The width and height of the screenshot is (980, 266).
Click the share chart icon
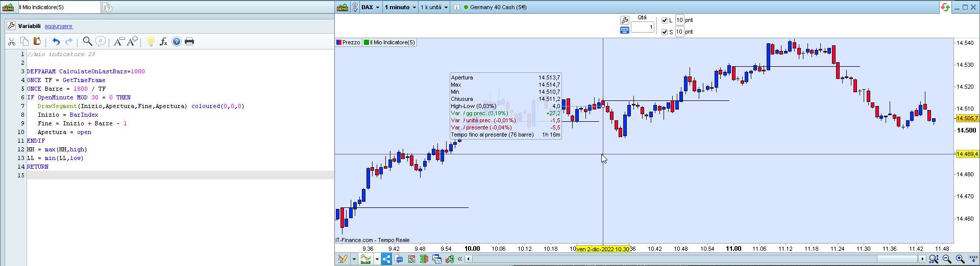click(386, 259)
